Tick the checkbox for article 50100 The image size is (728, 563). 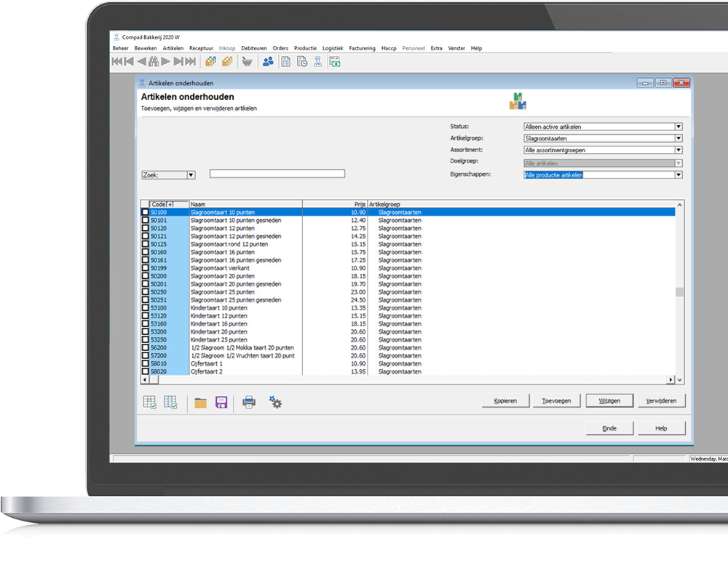[145, 212]
